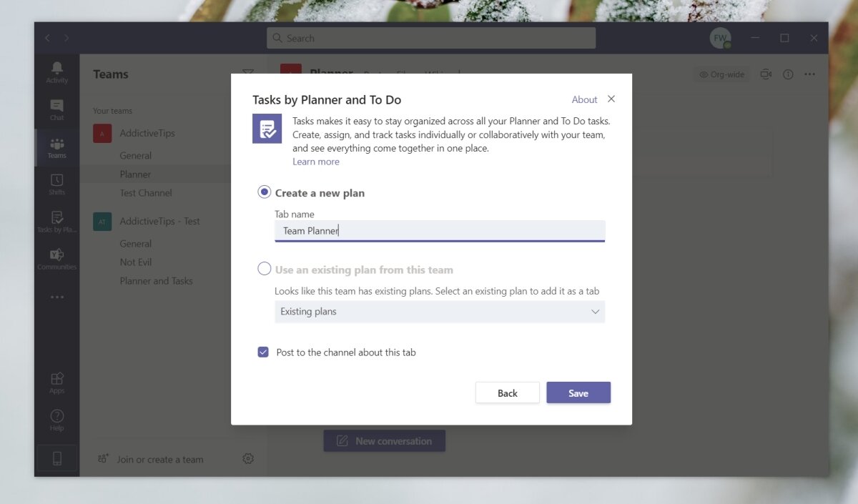
Task: Open the Learn more link
Action: click(316, 161)
